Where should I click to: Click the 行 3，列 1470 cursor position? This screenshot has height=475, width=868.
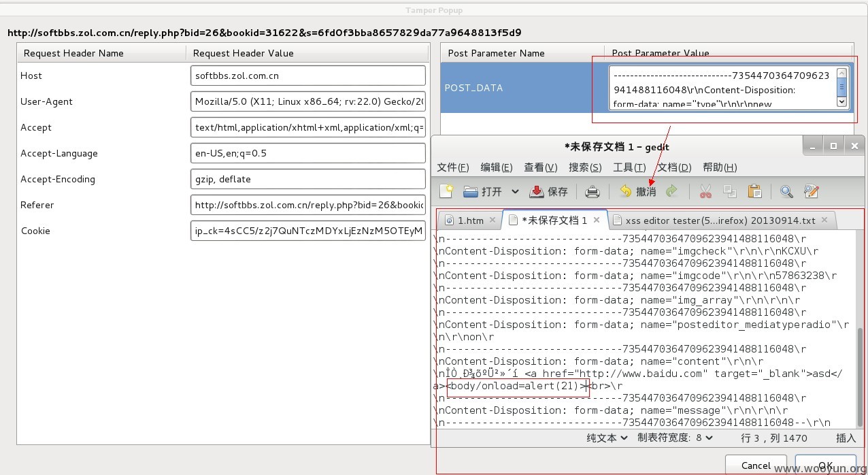pyautogui.click(x=774, y=438)
